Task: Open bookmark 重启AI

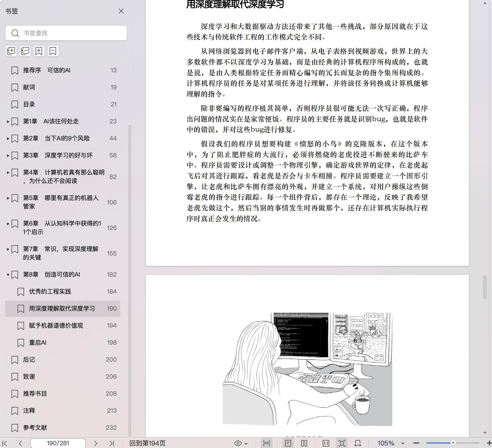Action: (x=63, y=343)
